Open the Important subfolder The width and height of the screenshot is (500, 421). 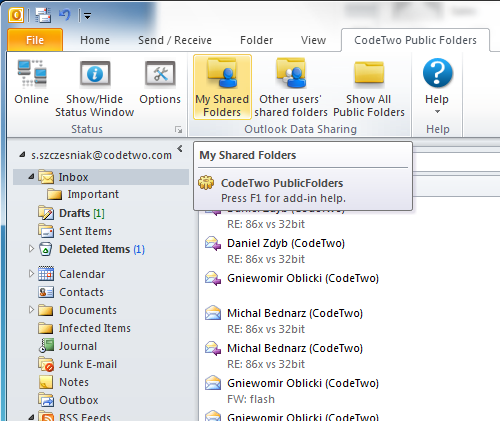tap(93, 194)
